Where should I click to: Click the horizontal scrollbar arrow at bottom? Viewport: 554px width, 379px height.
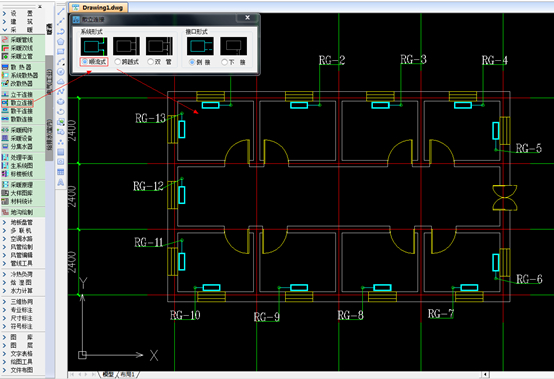pyautogui.click(x=485, y=374)
